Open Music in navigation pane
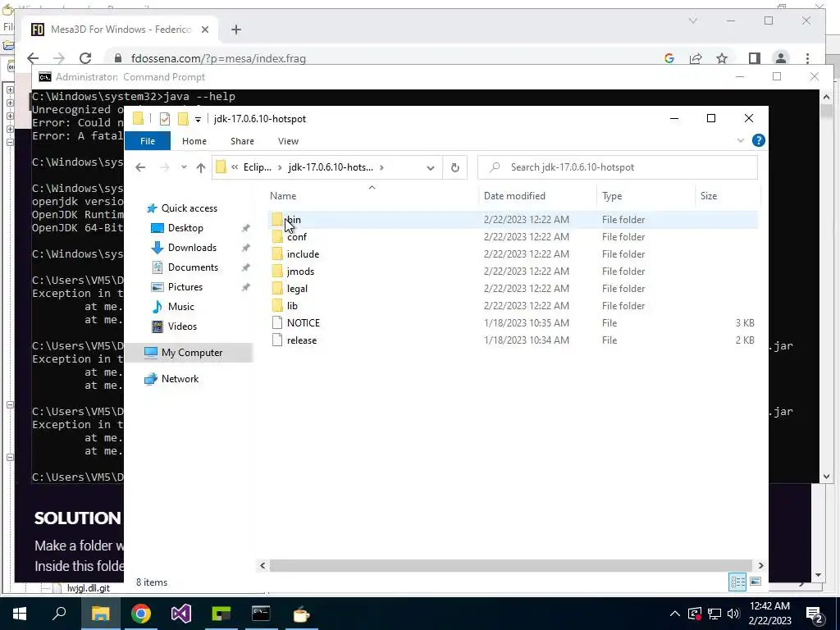This screenshot has height=630, width=840. (x=181, y=307)
